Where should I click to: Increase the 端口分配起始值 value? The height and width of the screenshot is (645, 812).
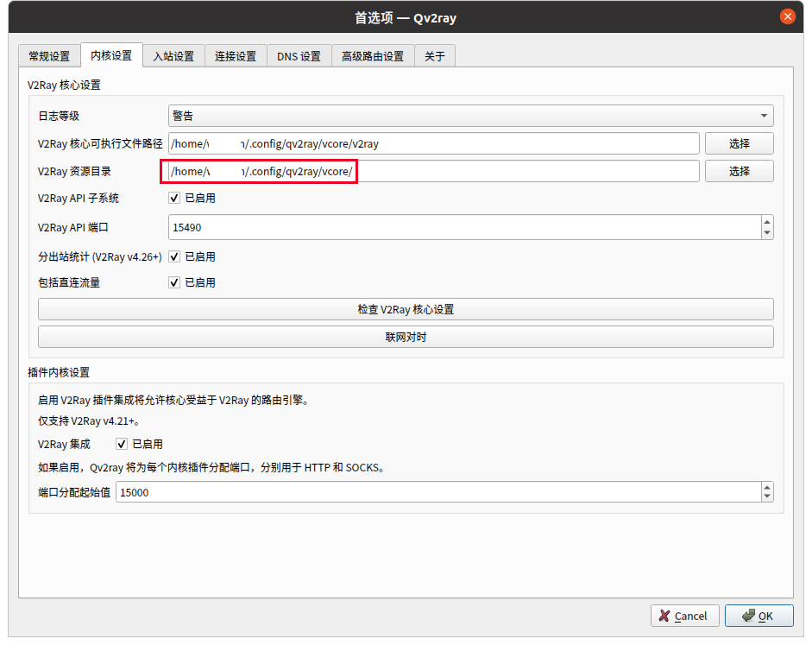pyautogui.click(x=767, y=487)
